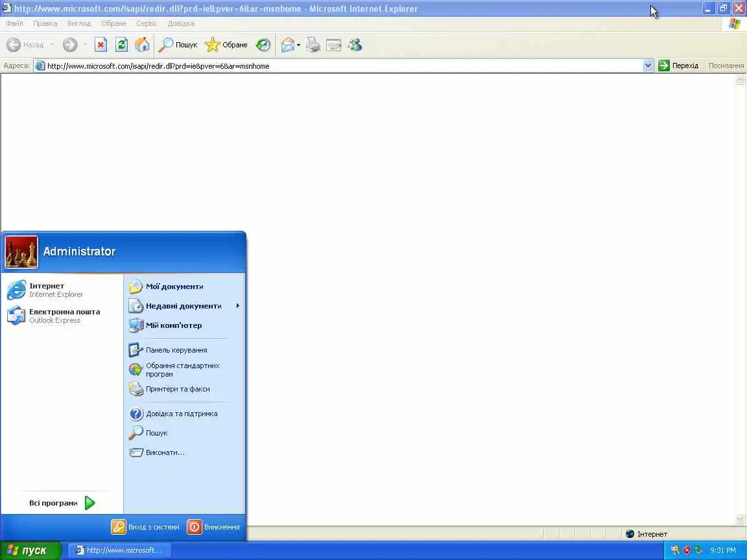This screenshot has width=747, height=560.
Task: Open the Довідка menu
Action: click(181, 23)
